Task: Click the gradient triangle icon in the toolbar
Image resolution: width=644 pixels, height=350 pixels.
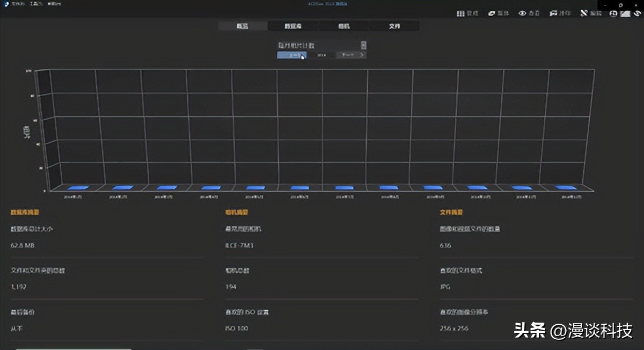Action: click(x=626, y=13)
